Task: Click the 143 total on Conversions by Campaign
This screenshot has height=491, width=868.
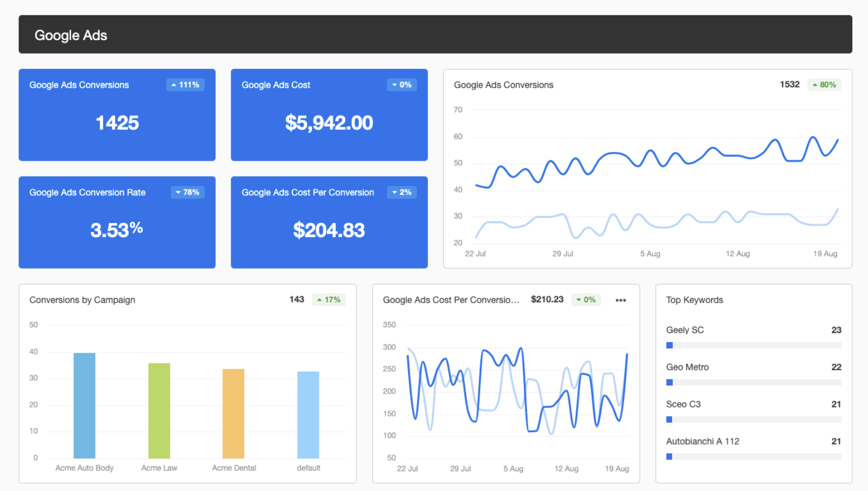Action: [297, 300]
